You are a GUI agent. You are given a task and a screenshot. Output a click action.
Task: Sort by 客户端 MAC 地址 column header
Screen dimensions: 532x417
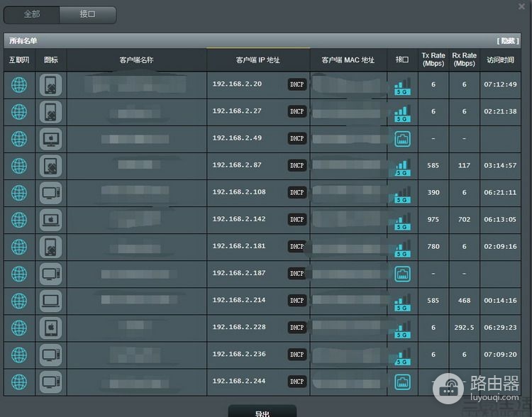[348, 60]
